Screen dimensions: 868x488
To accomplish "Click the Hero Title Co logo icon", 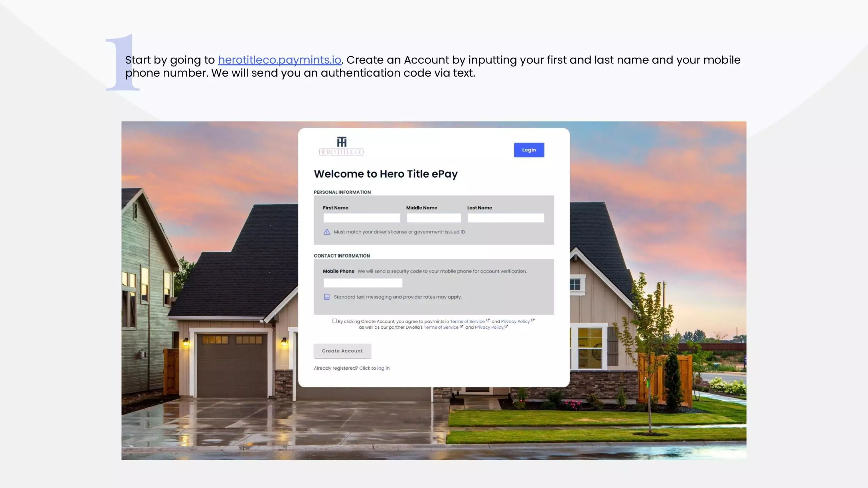I will coord(341,142).
